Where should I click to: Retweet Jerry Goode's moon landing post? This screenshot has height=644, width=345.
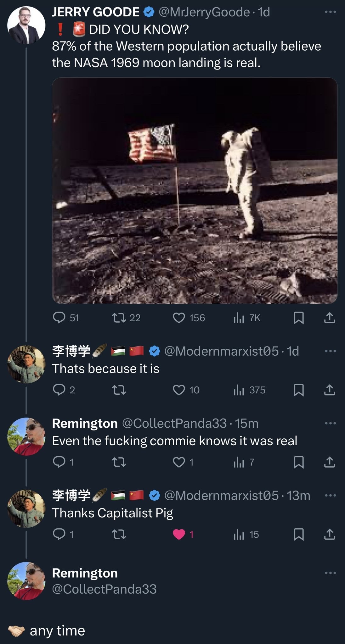click(119, 318)
